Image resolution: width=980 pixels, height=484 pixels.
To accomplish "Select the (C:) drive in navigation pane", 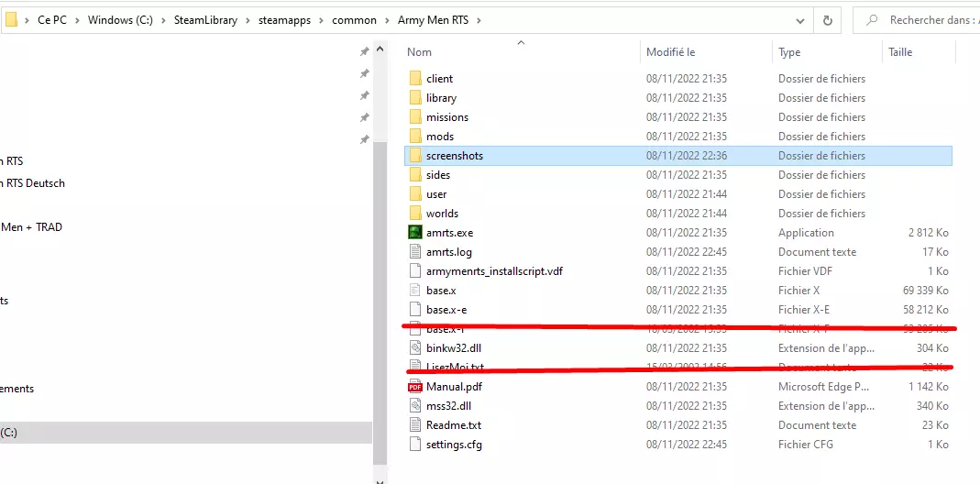I will pos(185,433).
